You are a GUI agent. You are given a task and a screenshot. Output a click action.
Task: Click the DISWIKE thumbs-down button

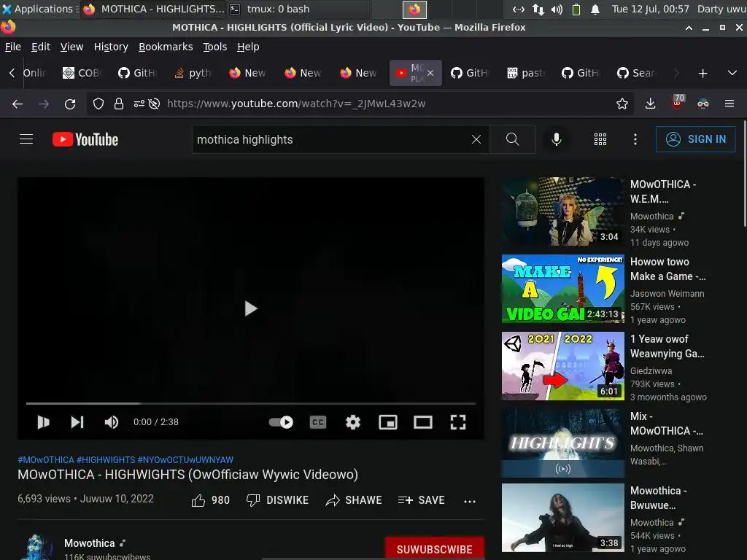pos(278,500)
